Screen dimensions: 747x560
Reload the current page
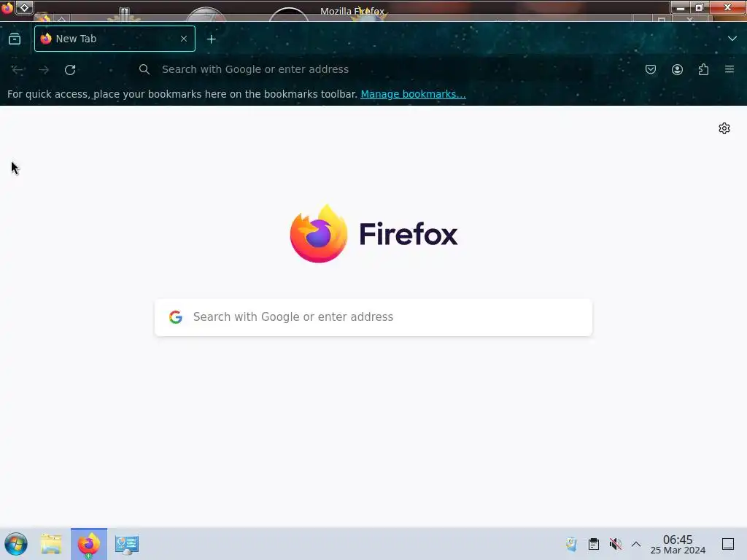tap(70, 69)
